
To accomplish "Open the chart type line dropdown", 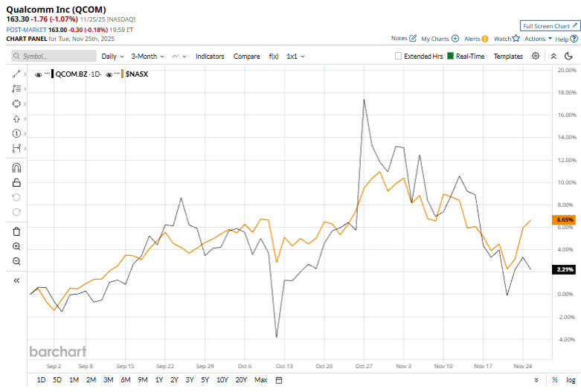I will pyautogui.click(x=179, y=57).
